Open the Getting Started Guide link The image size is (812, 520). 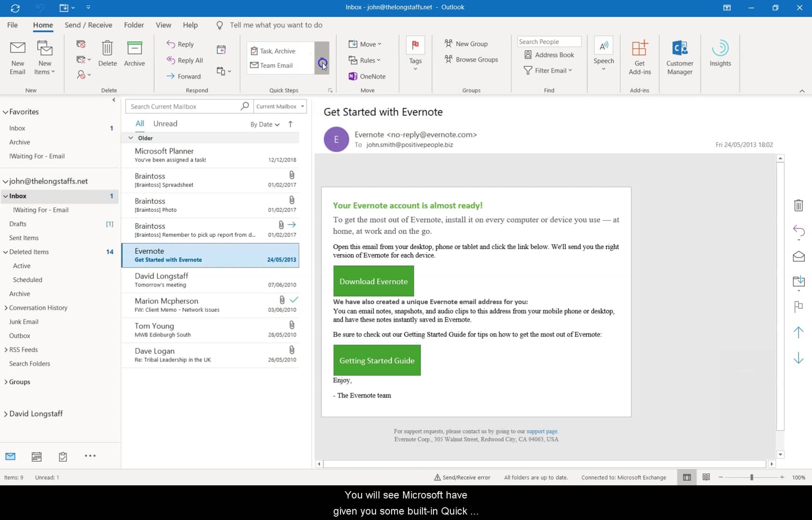pos(377,360)
